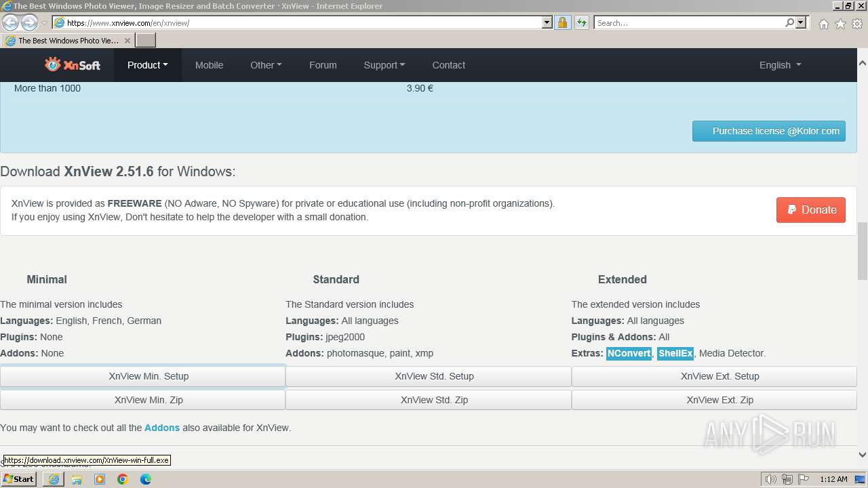
Task: Expand the Product menu
Action: point(147,65)
